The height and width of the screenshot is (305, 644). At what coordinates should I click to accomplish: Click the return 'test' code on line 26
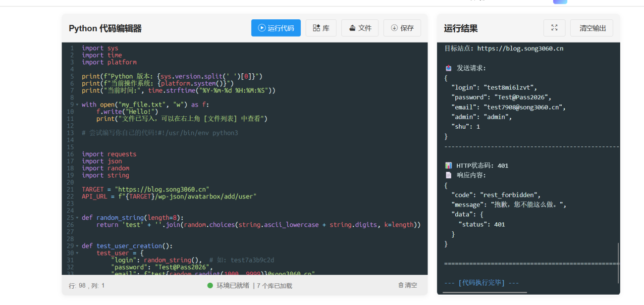point(258,225)
